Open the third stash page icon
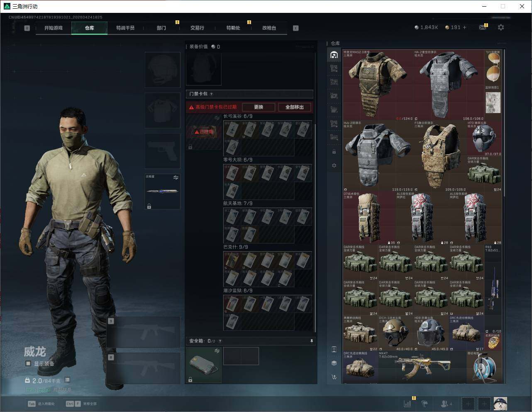The height and width of the screenshot is (412, 532). click(x=334, y=82)
